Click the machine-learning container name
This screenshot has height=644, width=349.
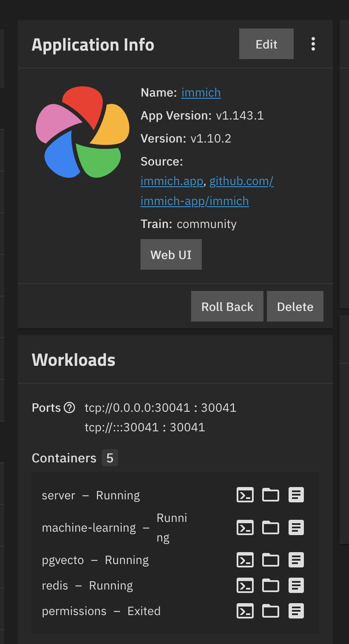coord(89,528)
